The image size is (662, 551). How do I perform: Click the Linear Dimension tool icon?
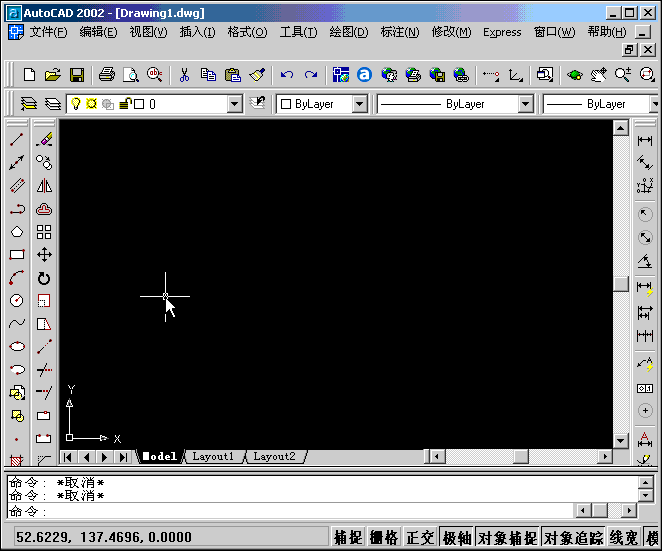coord(645,141)
